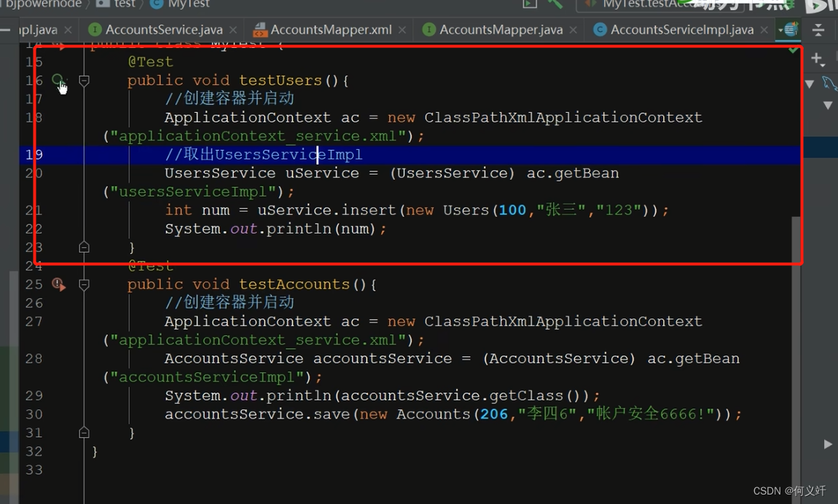The width and height of the screenshot is (838, 504).
Task: Click the run gutter icon for testAccounts
Action: point(58,284)
